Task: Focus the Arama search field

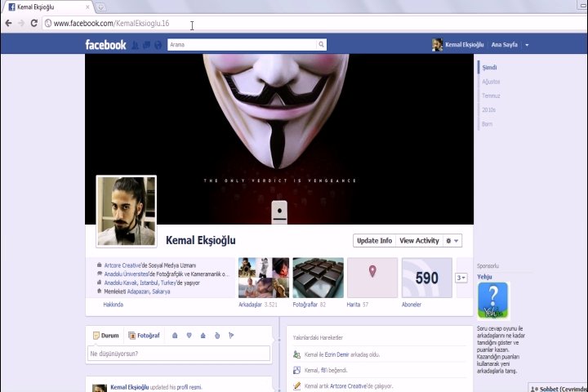Action: tap(242, 45)
